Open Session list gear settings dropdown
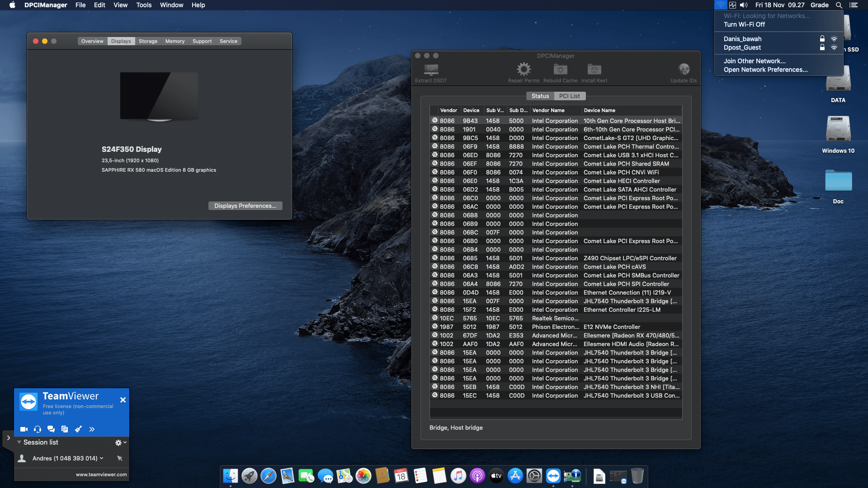868x488 pixels. click(x=121, y=443)
